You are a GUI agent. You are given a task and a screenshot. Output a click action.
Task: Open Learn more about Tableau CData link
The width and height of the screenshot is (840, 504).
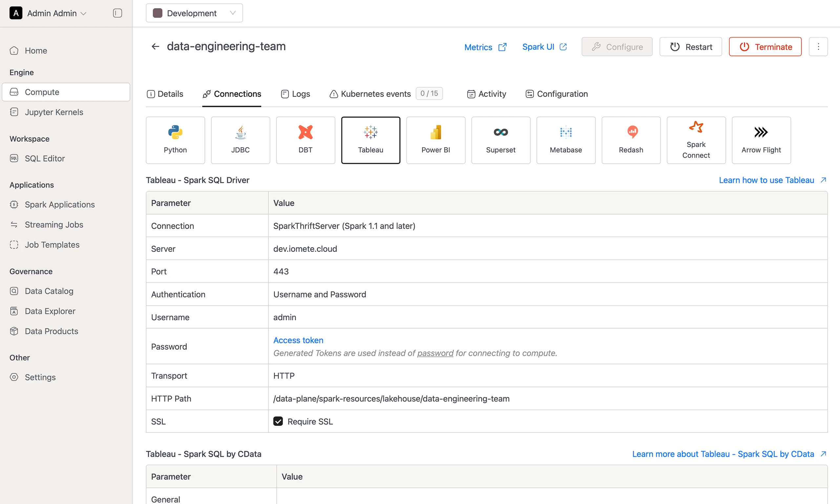729,454
